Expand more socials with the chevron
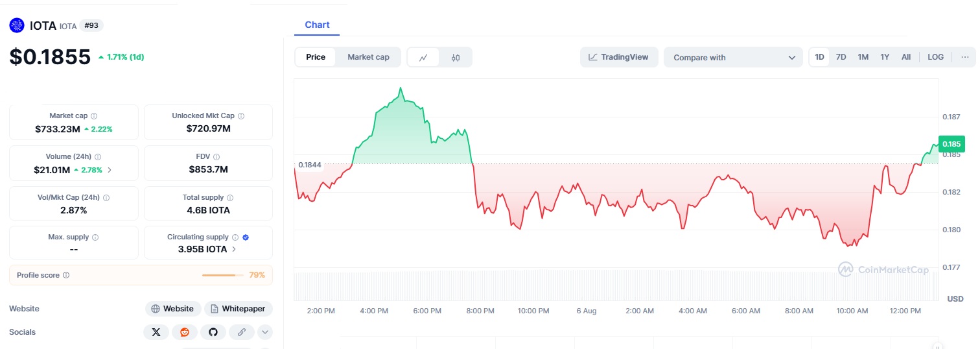This screenshot has height=349, width=980. click(x=265, y=332)
